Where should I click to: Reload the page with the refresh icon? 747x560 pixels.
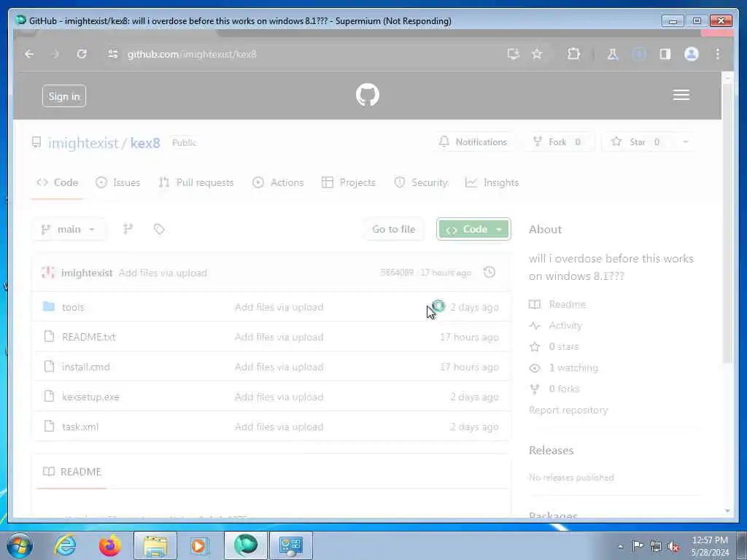(82, 54)
